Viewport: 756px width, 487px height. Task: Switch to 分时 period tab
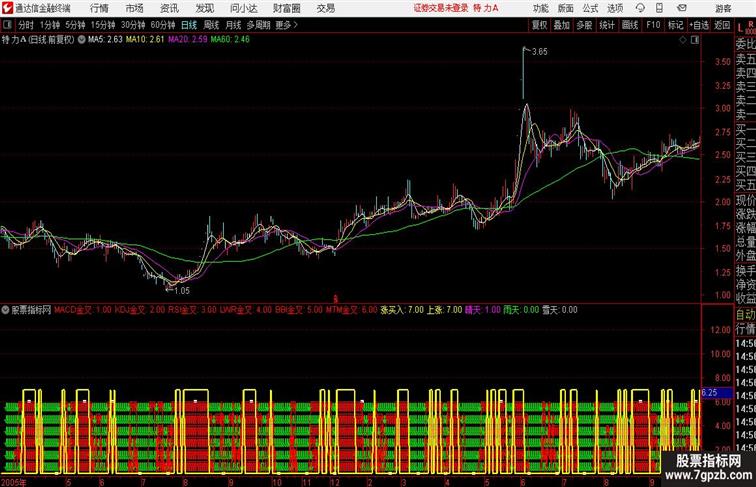click(x=26, y=25)
